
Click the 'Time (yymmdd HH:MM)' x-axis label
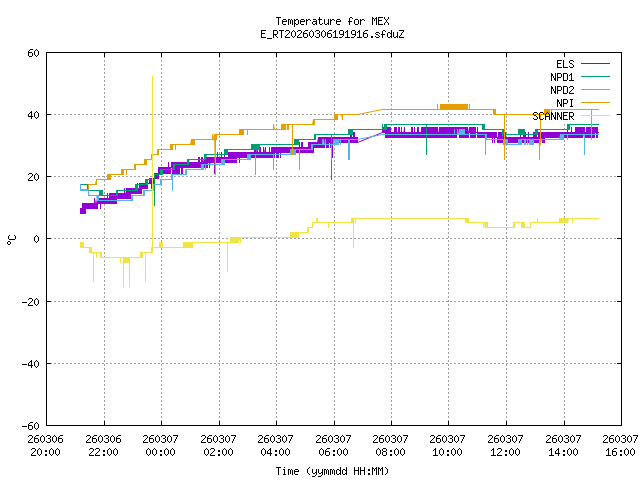pyautogui.click(x=332, y=471)
